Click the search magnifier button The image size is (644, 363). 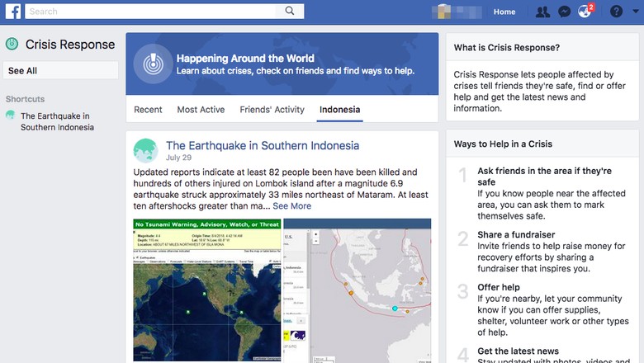pos(290,11)
